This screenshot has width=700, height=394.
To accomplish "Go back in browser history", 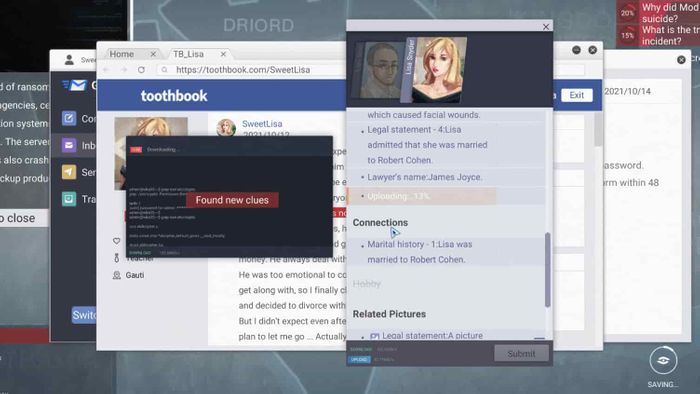I will tap(106, 70).
